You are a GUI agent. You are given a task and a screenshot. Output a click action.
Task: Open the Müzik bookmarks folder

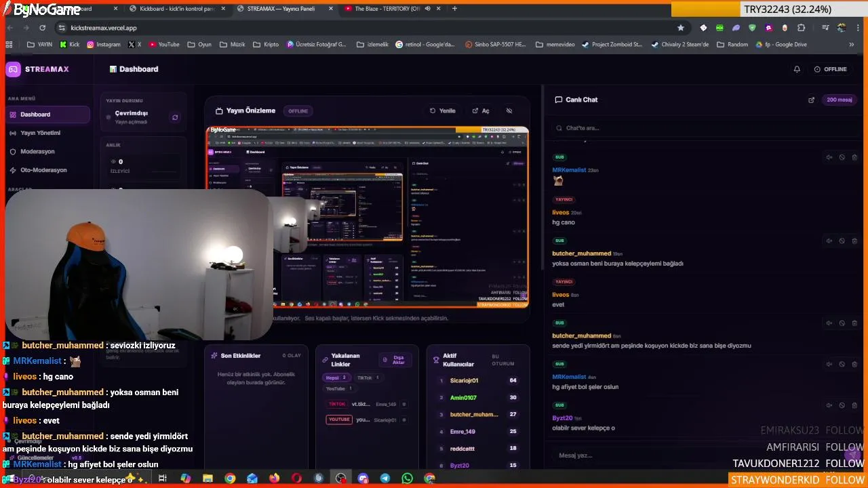point(233,45)
